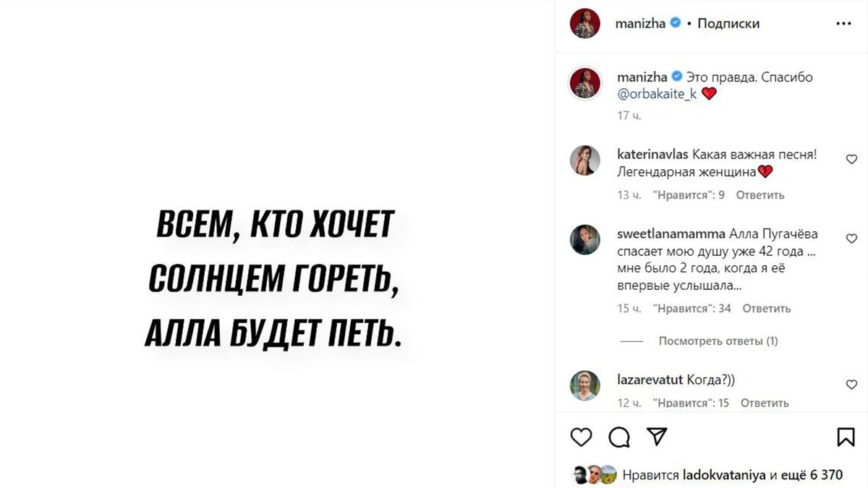Viewport: 868px width, 488px height.
Task: Open manizha's profile picture in the header
Action: pyautogui.click(x=584, y=22)
